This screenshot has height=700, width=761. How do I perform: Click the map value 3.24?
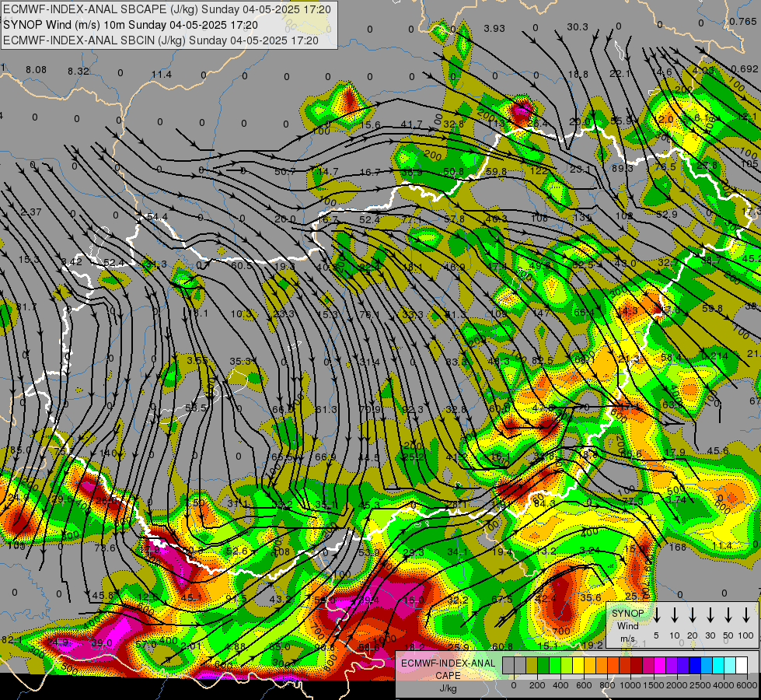click(x=590, y=551)
